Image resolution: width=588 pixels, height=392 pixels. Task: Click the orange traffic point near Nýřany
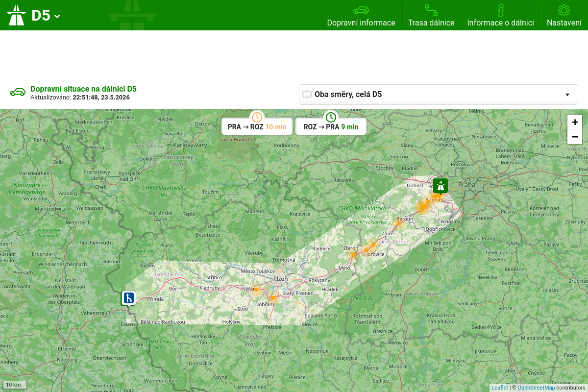click(256, 290)
